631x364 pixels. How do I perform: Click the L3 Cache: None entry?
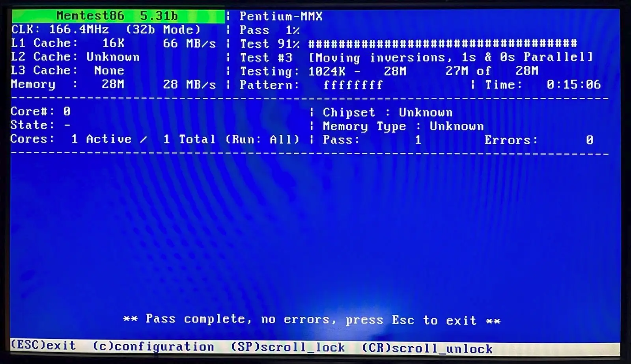coord(67,71)
